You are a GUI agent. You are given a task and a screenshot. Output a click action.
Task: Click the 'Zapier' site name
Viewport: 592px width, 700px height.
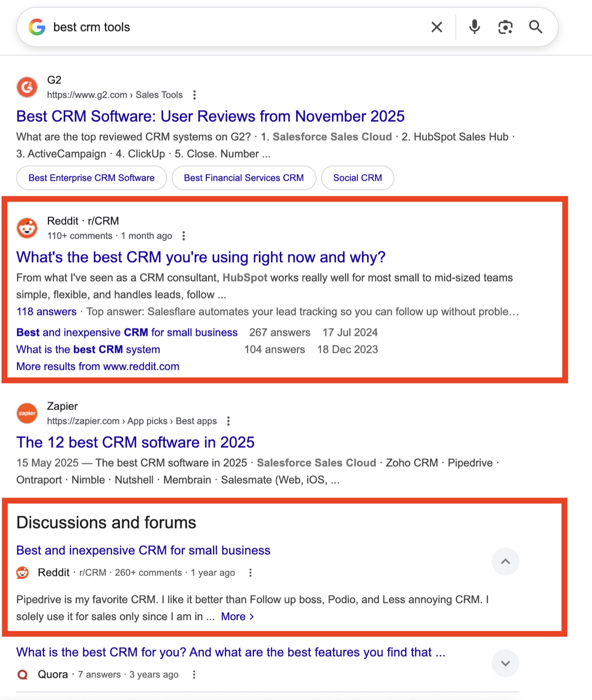point(63,406)
